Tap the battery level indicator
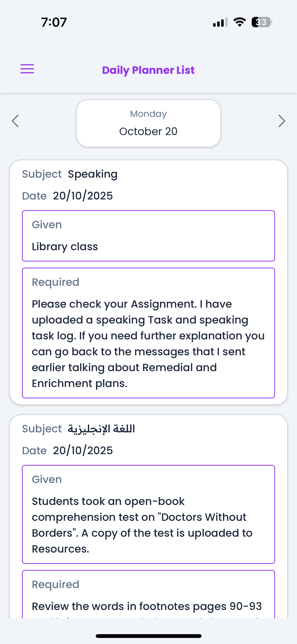Image resolution: width=297 pixels, height=644 pixels. (261, 22)
